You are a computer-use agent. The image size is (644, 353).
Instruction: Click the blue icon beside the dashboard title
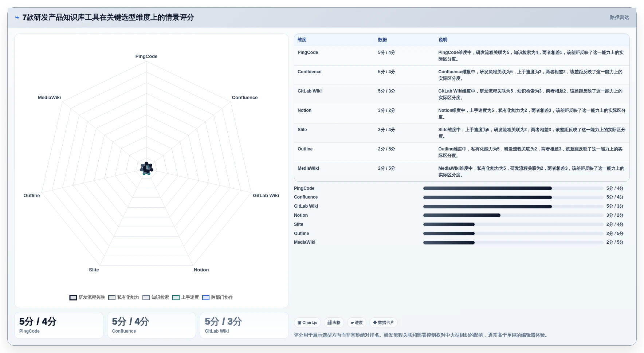point(17,17)
